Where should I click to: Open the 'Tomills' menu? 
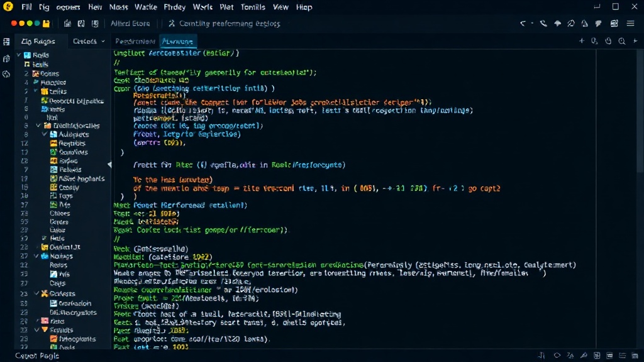(253, 7)
